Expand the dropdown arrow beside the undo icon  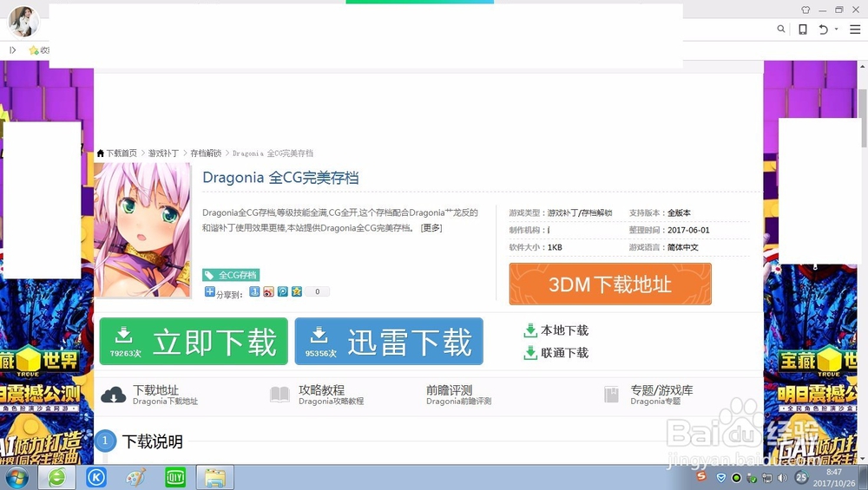click(x=836, y=29)
